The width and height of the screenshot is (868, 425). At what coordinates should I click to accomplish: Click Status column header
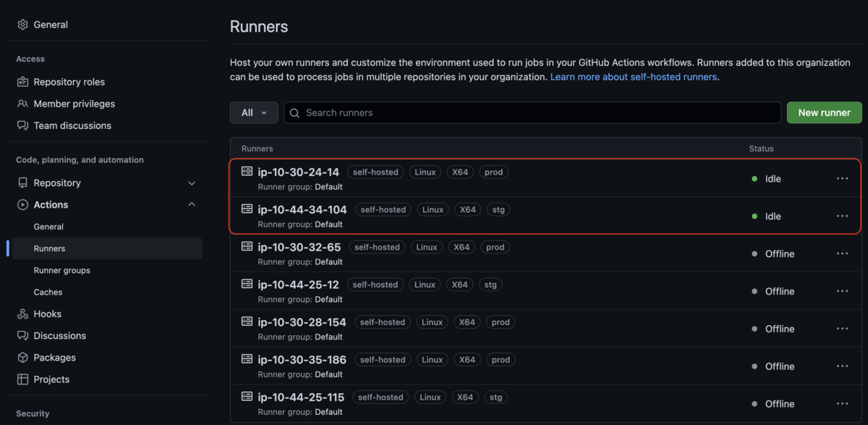point(761,148)
